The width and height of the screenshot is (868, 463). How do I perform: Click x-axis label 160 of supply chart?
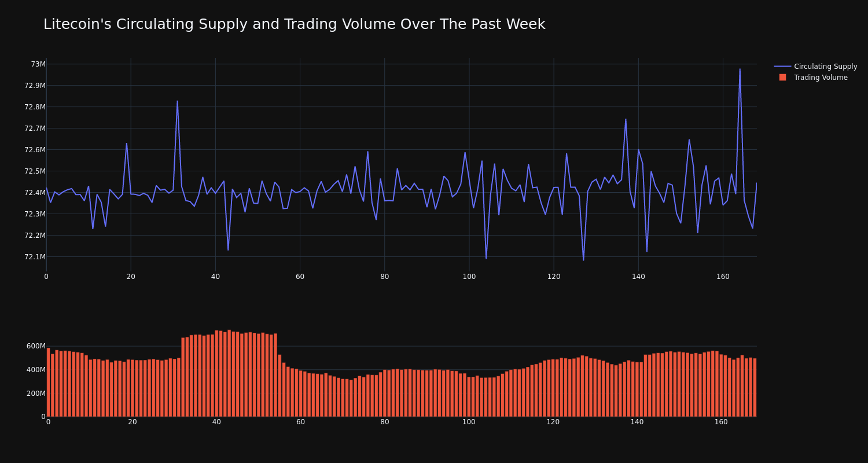723,277
